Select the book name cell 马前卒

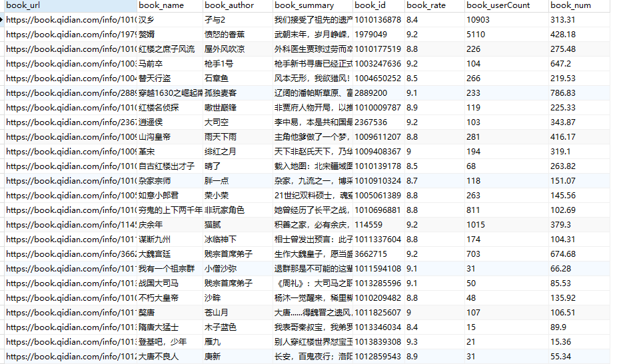170,64
